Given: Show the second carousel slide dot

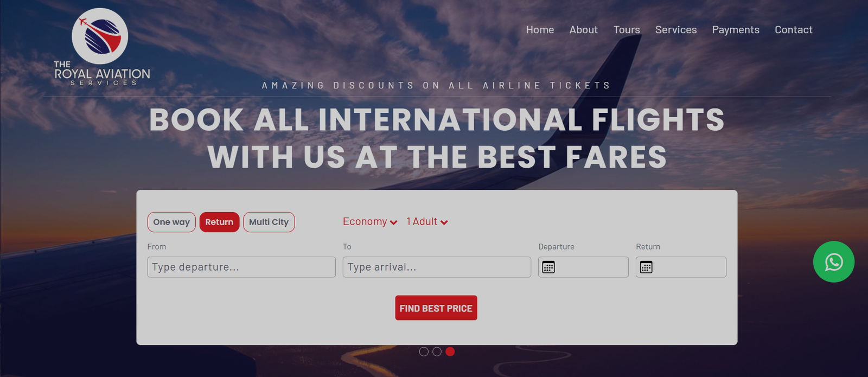Looking at the screenshot, I should [437, 352].
